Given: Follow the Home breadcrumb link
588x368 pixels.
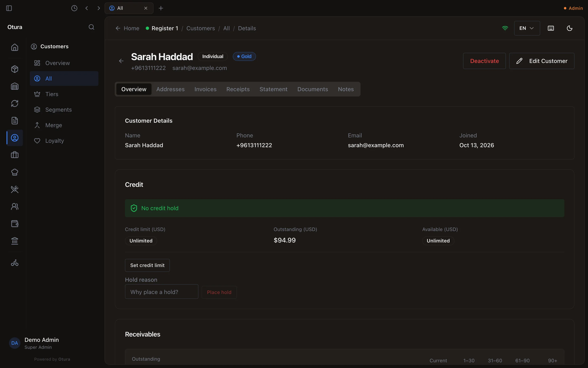Looking at the screenshot, I should pos(127,28).
